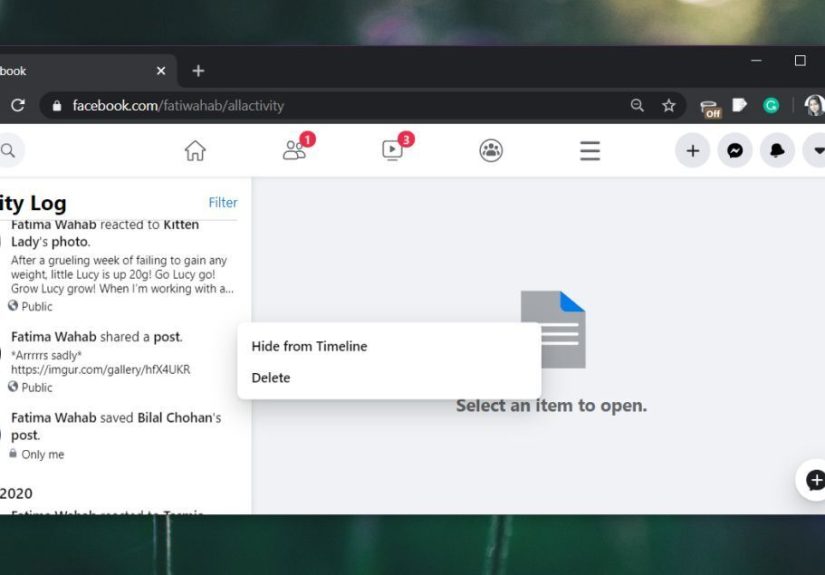Click the 2020 year heading

pos(16,493)
